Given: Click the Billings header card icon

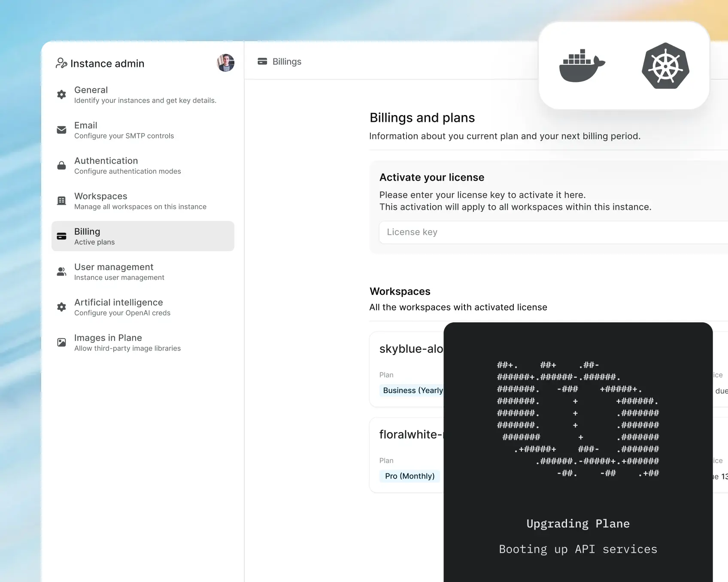Looking at the screenshot, I should point(262,61).
